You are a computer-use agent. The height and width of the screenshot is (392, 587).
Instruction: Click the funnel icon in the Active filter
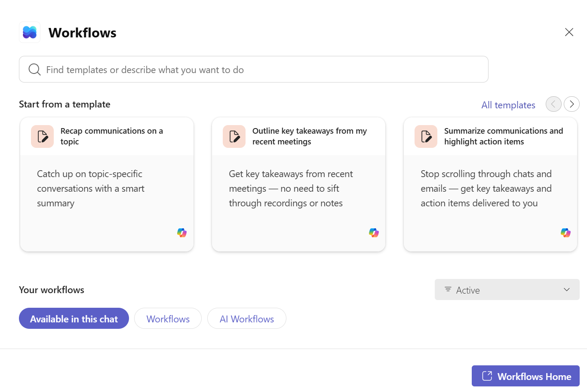coord(448,290)
